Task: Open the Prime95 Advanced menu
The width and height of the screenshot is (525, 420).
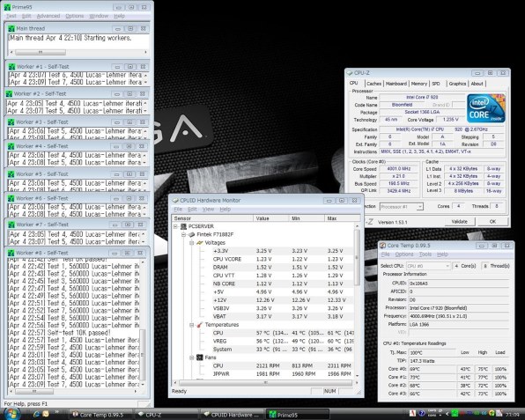Action: [x=48, y=16]
